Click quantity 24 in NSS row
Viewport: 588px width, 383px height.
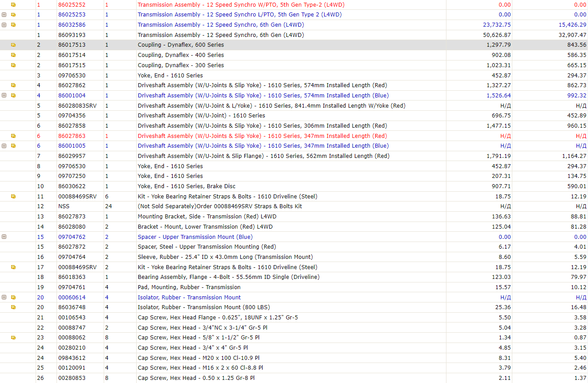109,206
